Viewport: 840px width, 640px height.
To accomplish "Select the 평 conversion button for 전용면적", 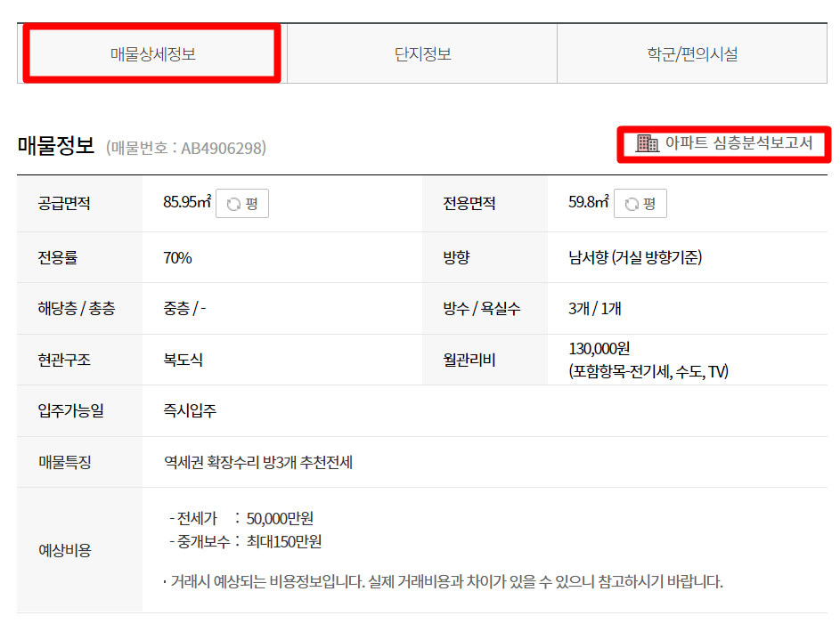I will 640,203.
